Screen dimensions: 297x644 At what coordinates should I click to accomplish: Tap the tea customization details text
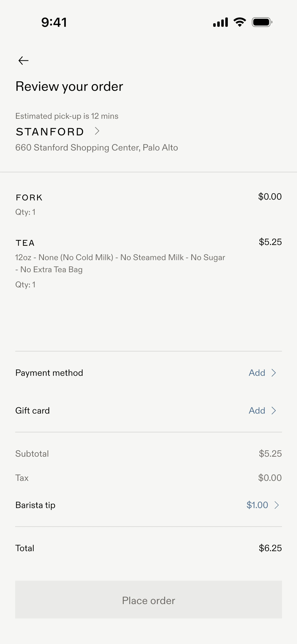[120, 263]
